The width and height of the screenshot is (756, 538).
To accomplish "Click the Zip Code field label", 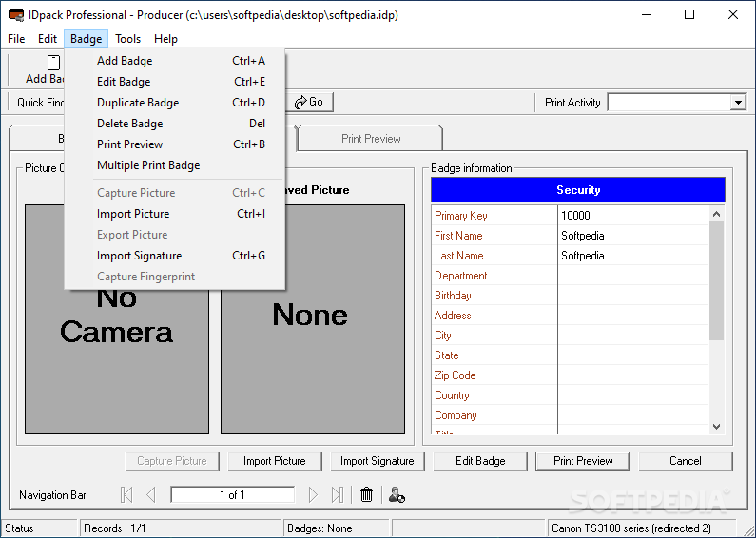I will click(x=456, y=375).
